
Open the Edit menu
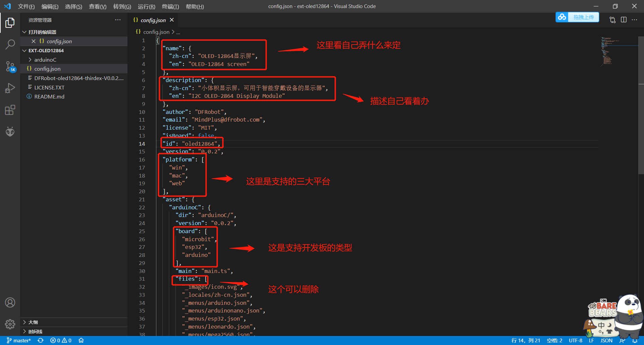coord(50,6)
